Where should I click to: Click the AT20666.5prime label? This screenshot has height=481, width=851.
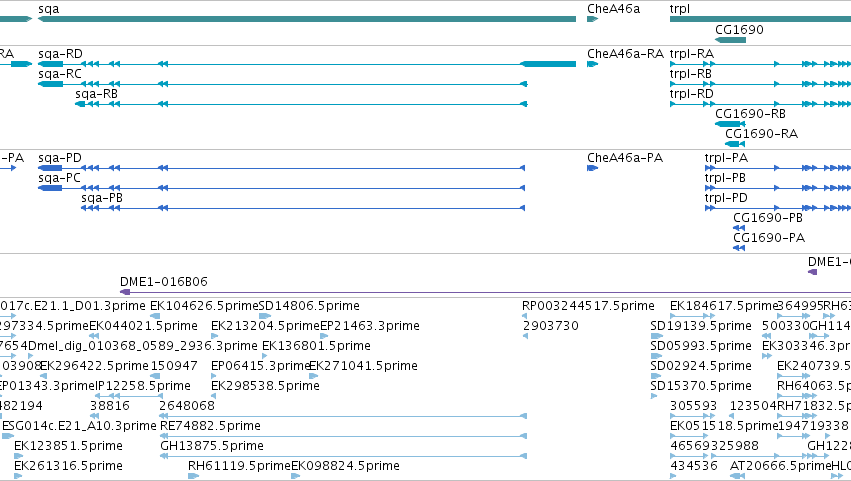(x=780, y=467)
